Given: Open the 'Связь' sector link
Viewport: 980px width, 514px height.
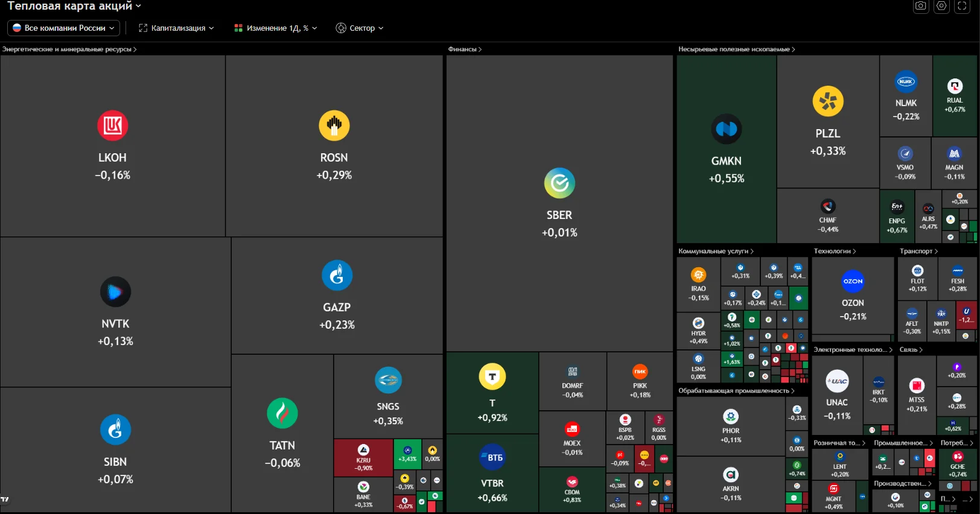Looking at the screenshot, I should (911, 350).
